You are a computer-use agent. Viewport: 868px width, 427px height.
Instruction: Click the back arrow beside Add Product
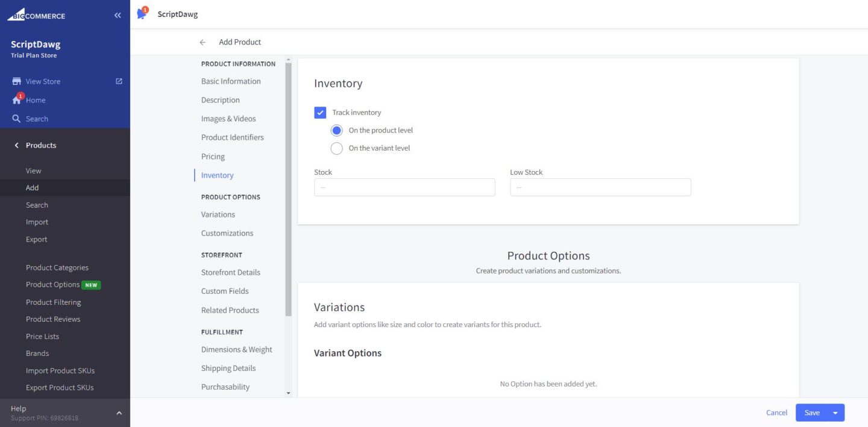tap(203, 42)
